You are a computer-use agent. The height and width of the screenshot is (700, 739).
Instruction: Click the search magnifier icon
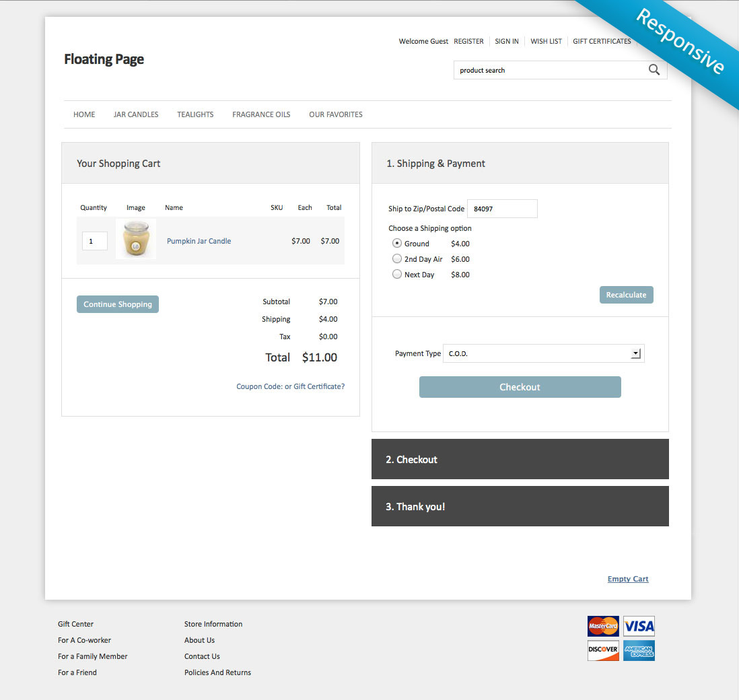654,70
